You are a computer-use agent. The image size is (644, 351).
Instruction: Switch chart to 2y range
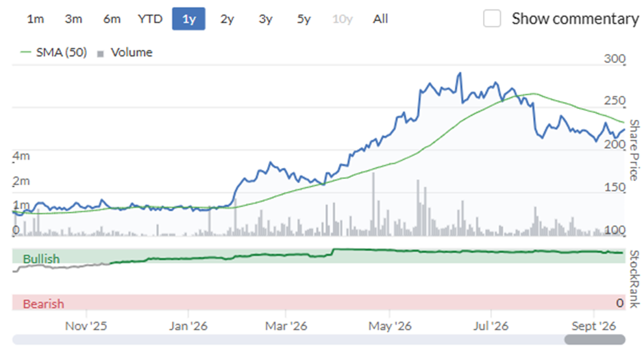pyautogui.click(x=227, y=19)
